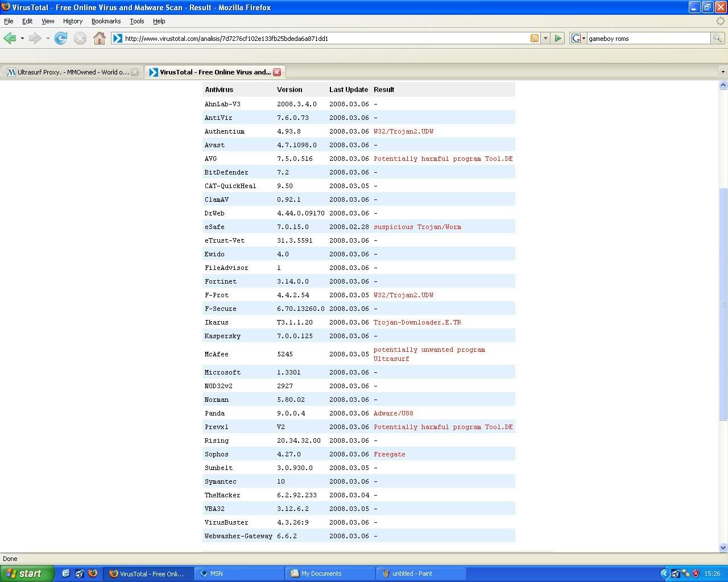The image size is (728, 582).
Task: Launch Firefox from Quick Launch
Action: coord(93,573)
